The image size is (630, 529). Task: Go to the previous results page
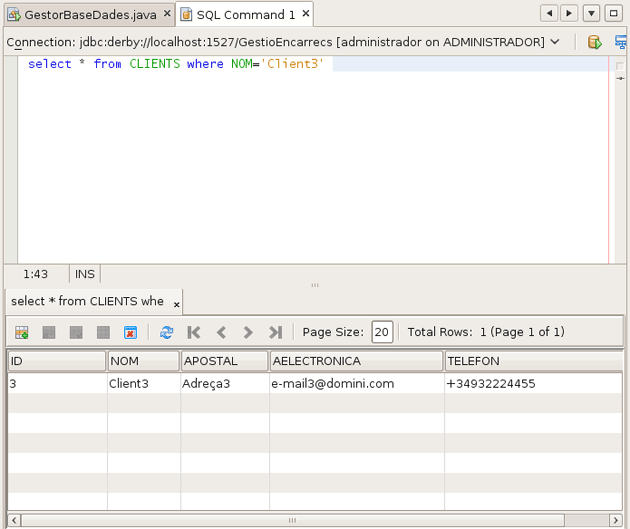point(221,332)
